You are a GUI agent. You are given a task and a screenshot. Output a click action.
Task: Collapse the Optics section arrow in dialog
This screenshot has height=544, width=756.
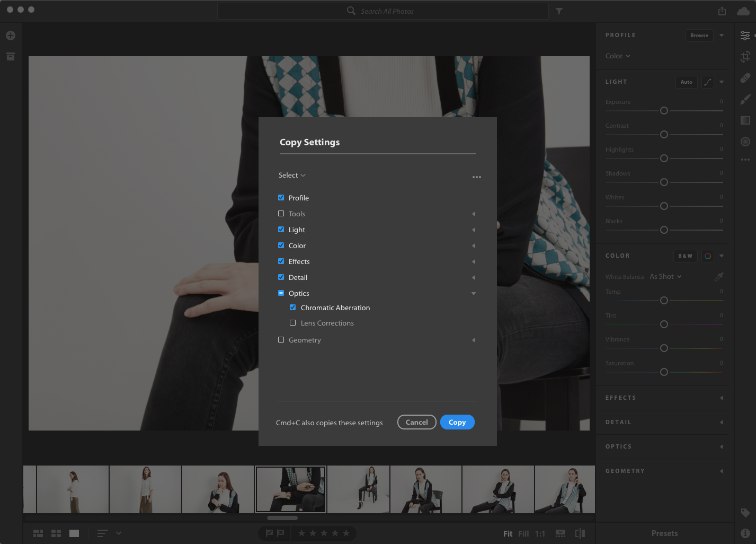click(x=474, y=293)
